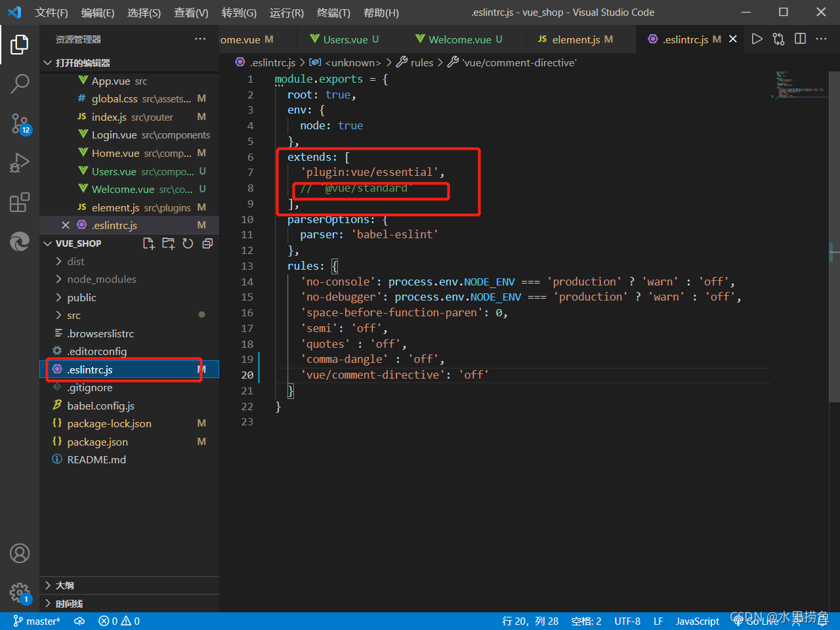The height and width of the screenshot is (630, 840).
Task: Open the Search view in the activity bar
Action: pyautogui.click(x=20, y=83)
